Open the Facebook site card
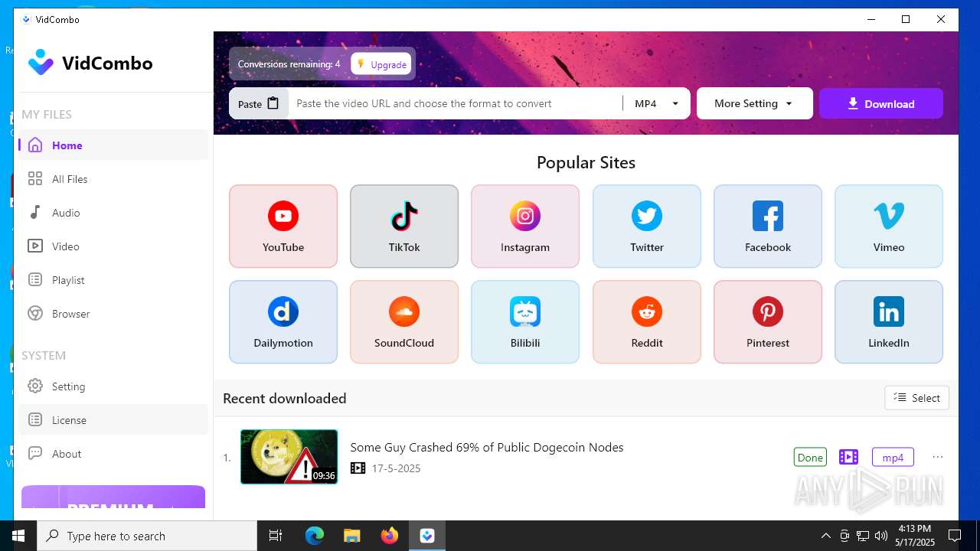Screen dimensions: 980x551 click(x=768, y=226)
